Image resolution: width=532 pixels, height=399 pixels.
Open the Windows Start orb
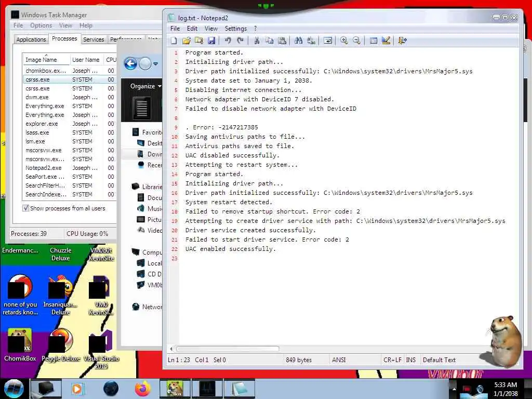(14, 389)
